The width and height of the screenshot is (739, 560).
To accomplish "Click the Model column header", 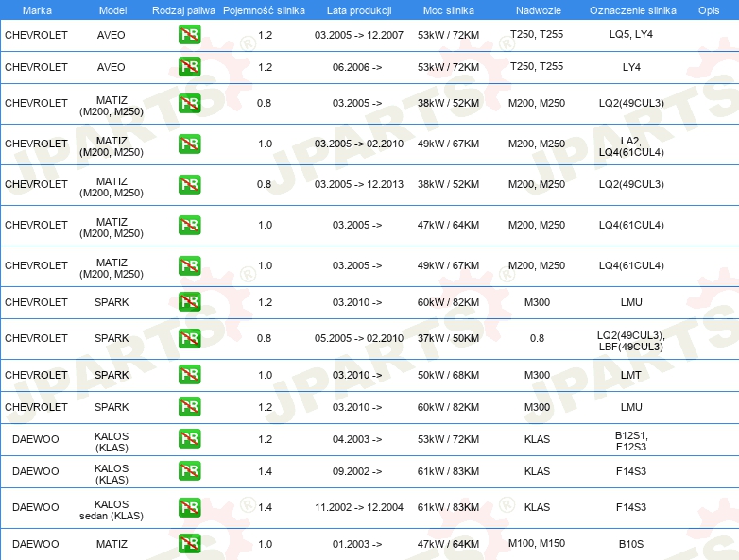I will [x=112, y=10].
